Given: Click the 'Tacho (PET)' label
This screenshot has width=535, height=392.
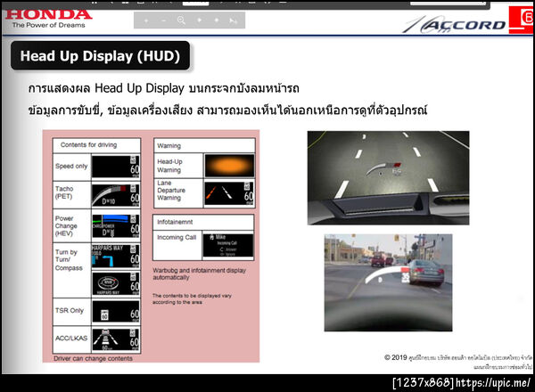Looking at the screenshot, I should coord(64,192).
